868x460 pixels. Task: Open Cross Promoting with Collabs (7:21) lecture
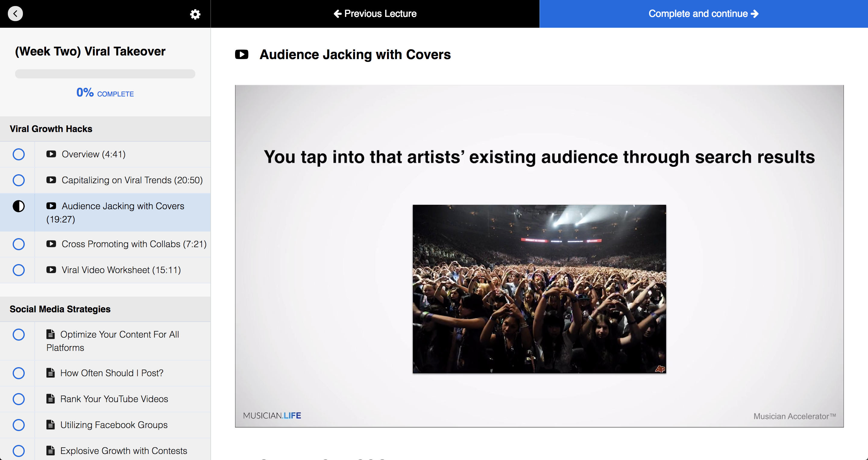tap(105, 244)
